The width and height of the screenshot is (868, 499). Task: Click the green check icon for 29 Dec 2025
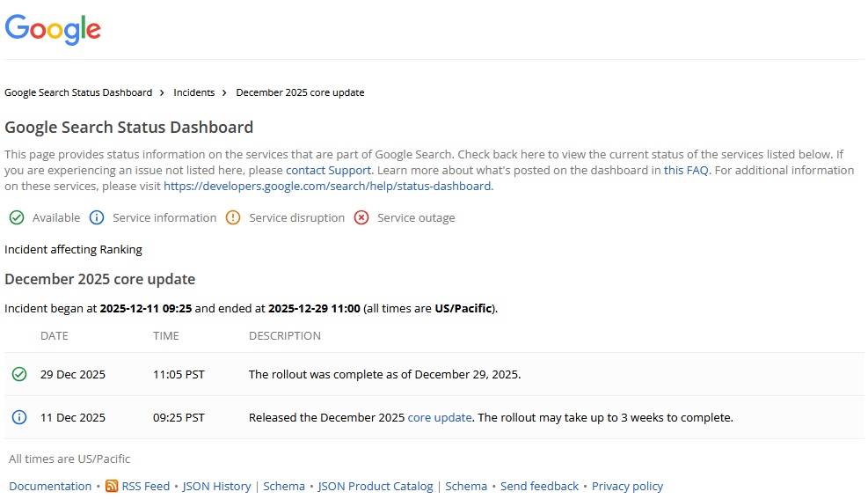(x=19, y=374)
